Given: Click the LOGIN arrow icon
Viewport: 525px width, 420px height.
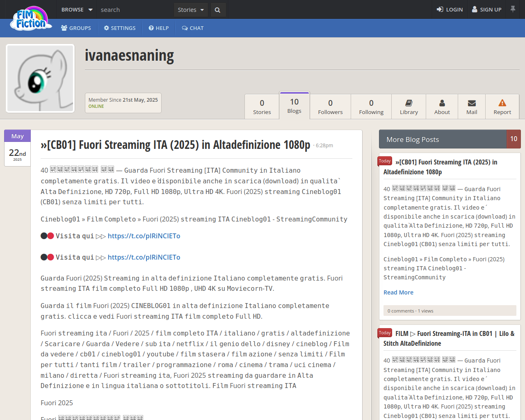Looking at the screenshot, I should pyautogui.click(x=440, y=9).
